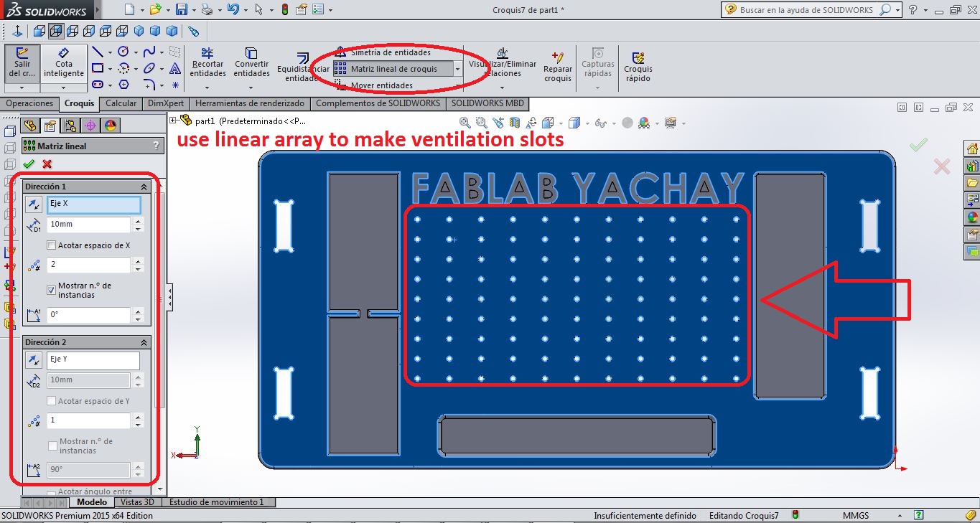The height and width of the screenshot is (523, 980).
Task: Open the Cota inteligente dropdown arrow
Action: pos(63,88)
